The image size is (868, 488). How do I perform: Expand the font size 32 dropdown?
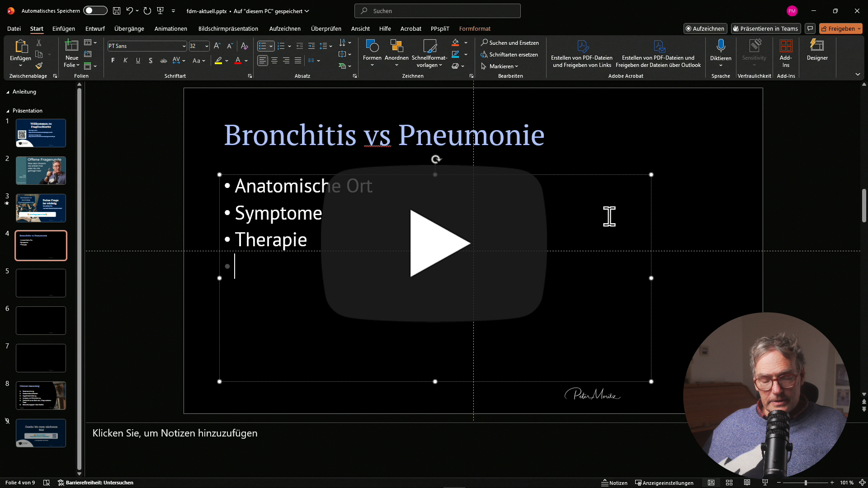(207, 46)
